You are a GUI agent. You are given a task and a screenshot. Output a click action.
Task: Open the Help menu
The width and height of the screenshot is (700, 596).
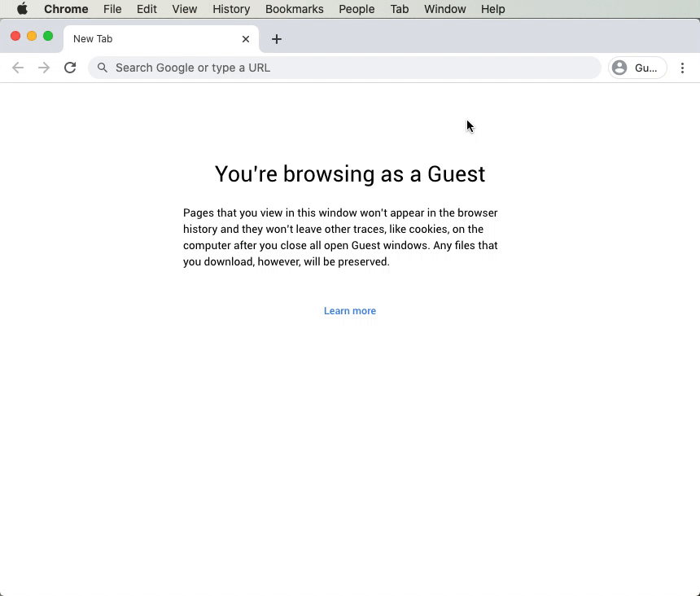tap(492, 9)
